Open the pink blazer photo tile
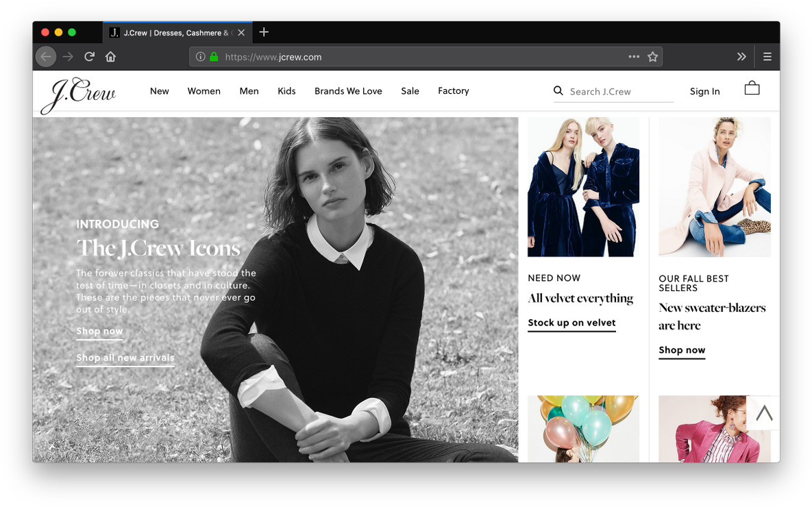This screenshot has width=812, height=507. 715,429
